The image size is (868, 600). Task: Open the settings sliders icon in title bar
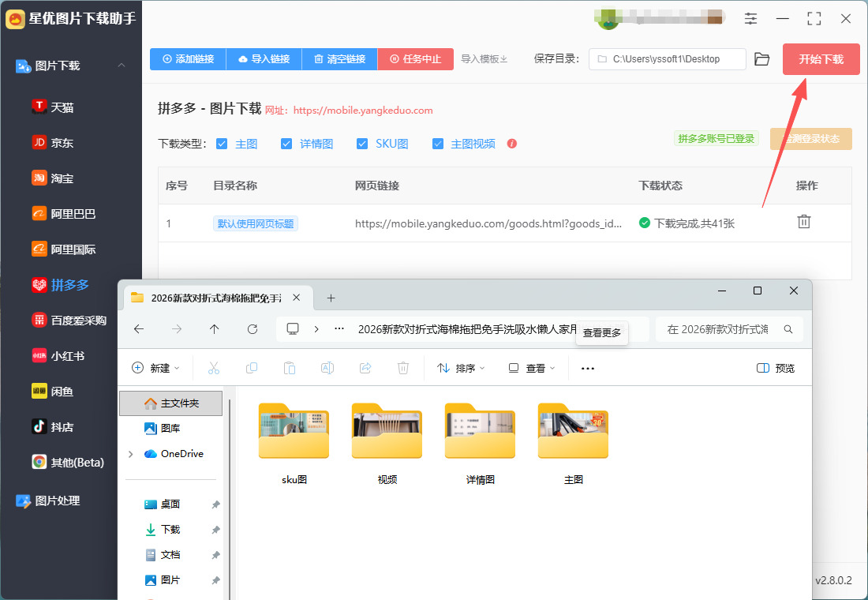750,18
